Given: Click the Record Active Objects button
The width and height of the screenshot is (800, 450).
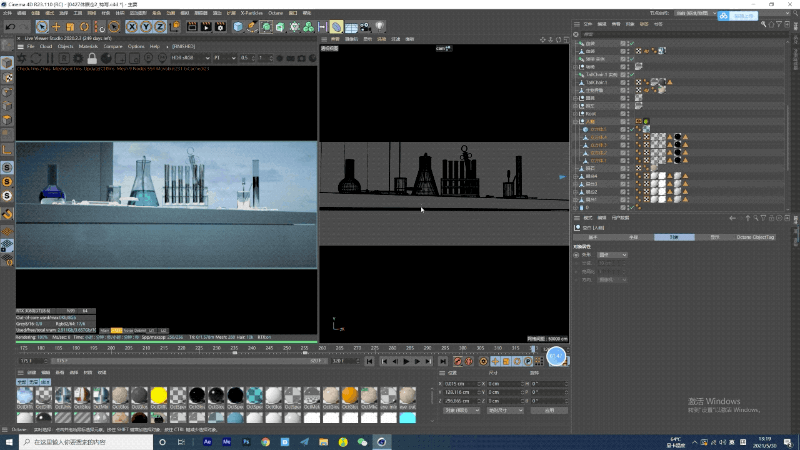Looking at the screenshot, I should point(458,361).
